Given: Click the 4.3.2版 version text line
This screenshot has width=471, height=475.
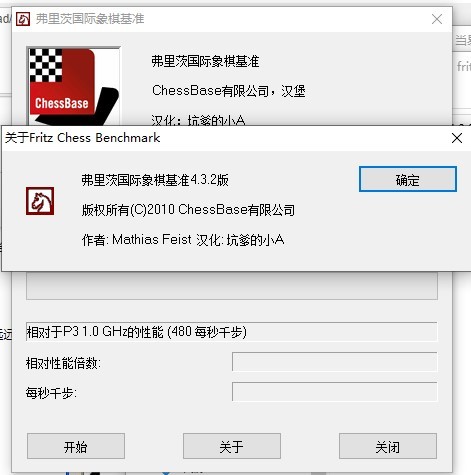Looking at the screenshot, I should click(155, 180).
